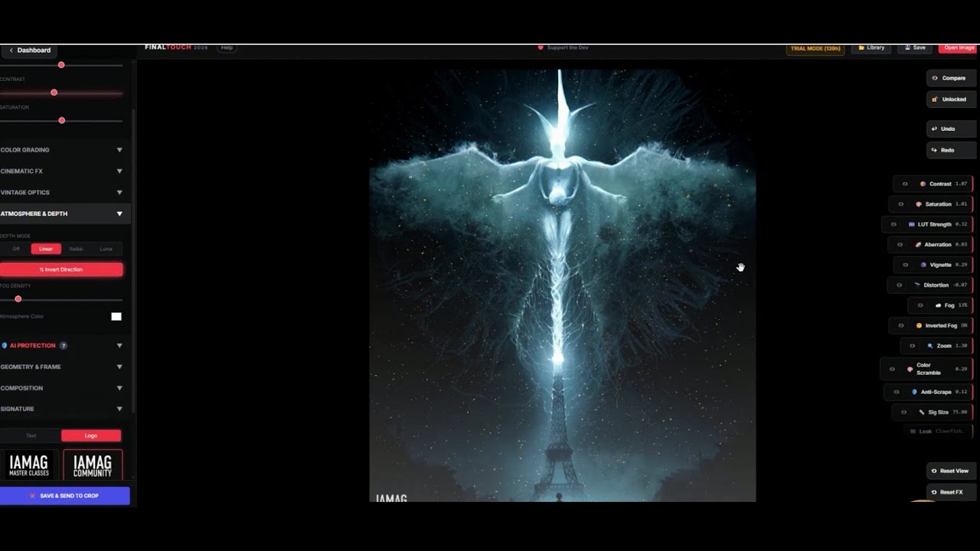Toggle visibility of the Contrast effect
The height and width of the screenshot is (551, 980).
tap(905, 184)
